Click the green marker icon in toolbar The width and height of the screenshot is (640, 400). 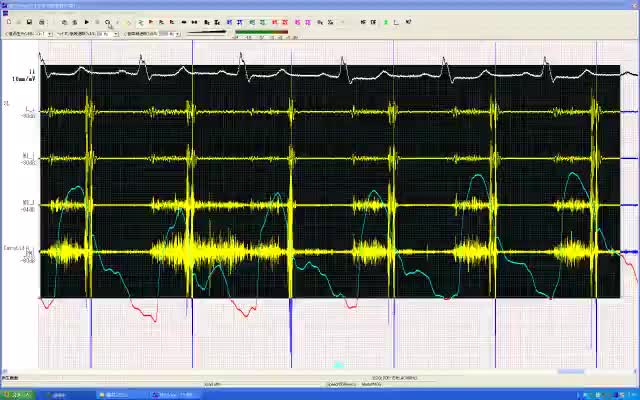tap(386, 22)
